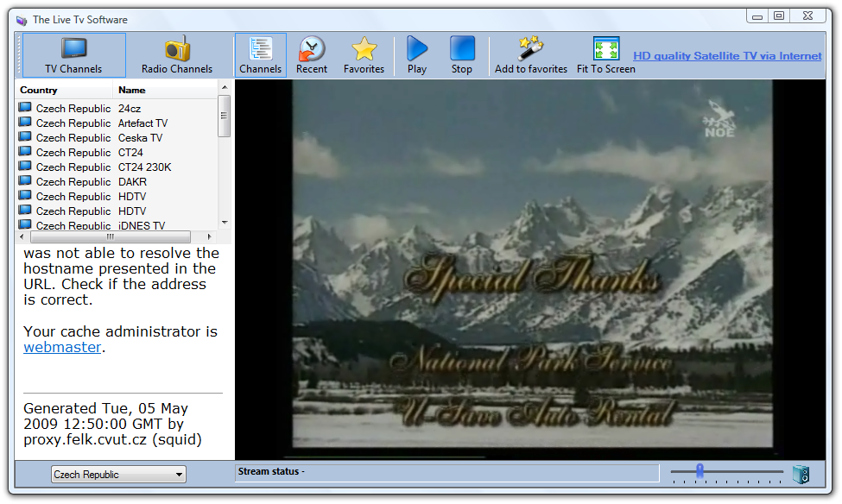This screenshot has height=504, width=842.
Task: Switch to the TV Channels section
Action: [x=74, y=55]
